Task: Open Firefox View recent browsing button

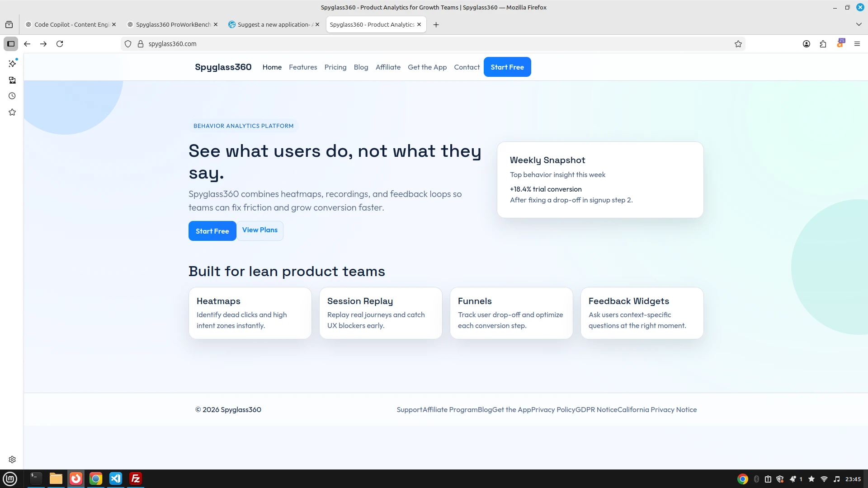Action: point(9,24)
